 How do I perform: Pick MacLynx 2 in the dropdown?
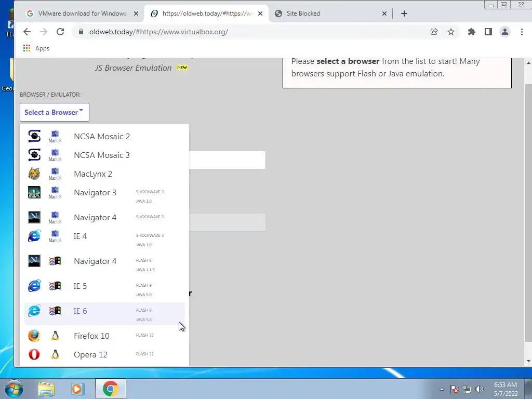[x=104, y=174]
